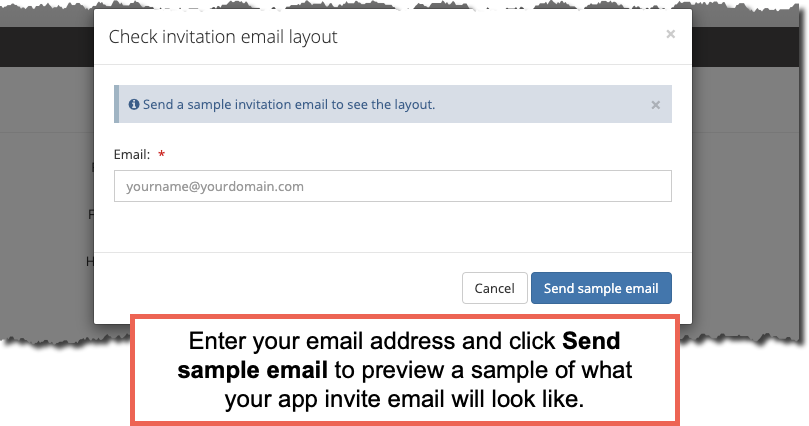The height and width of the screenshot is (426, 809).
Task: Click the dimmed page background left of the dialog
Action: tap(46, 206)
